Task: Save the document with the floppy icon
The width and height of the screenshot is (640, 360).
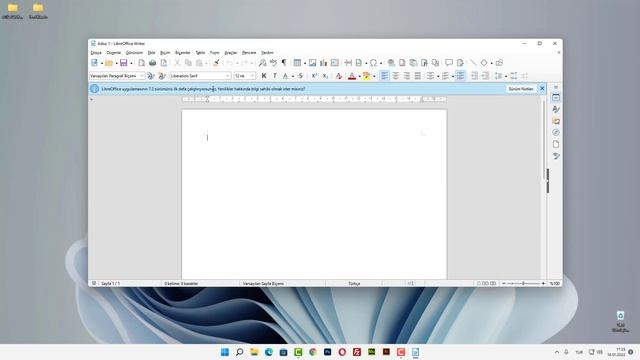Action: (123, 63)
